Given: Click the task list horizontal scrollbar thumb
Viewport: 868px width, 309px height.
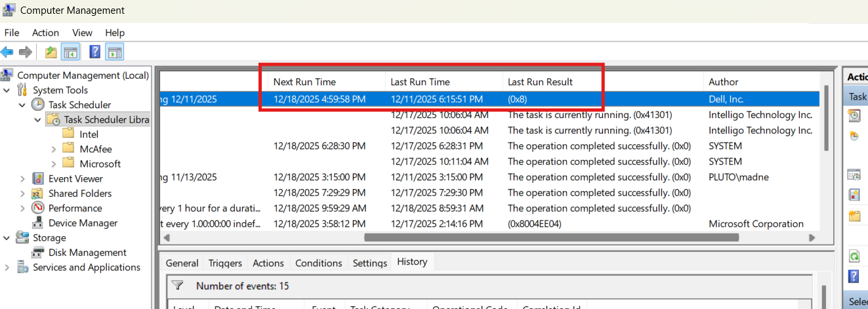Looking at the screenshot, I should (x=551, y=237).
